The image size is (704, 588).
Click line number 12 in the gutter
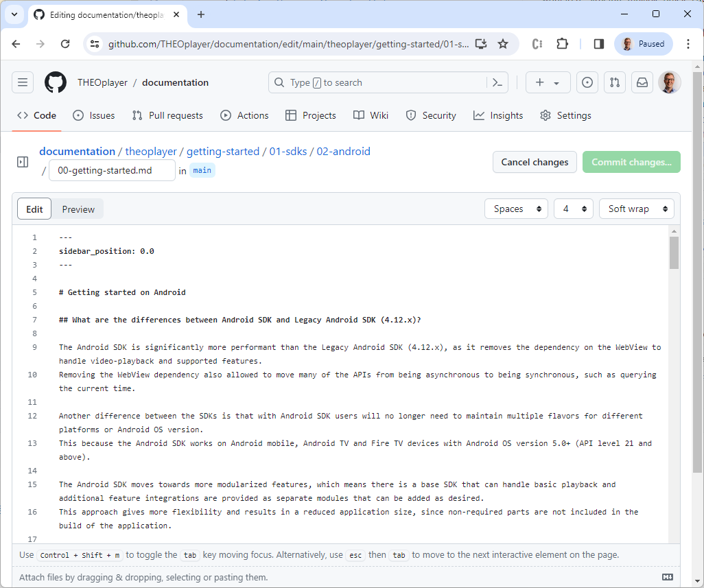pos(32,416)
